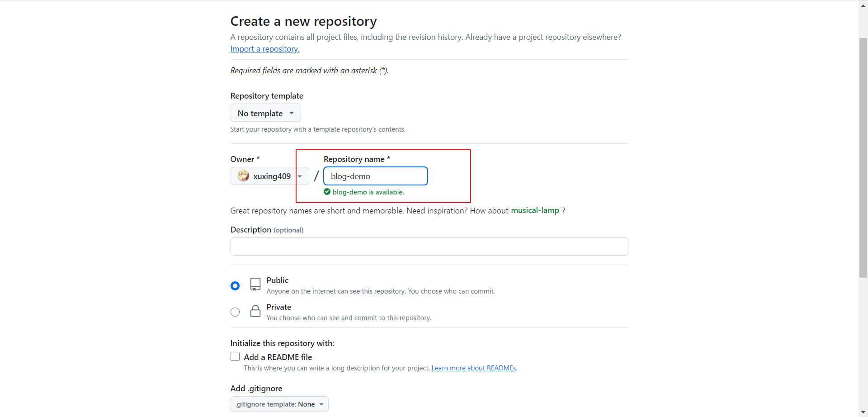This screenshot has width=868, height=417.
Task: Click the Repository name input field
Action: click(375, 176)
